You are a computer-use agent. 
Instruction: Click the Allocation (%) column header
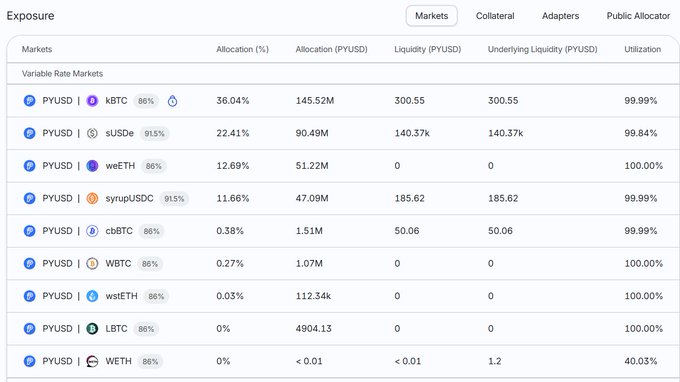242,49
